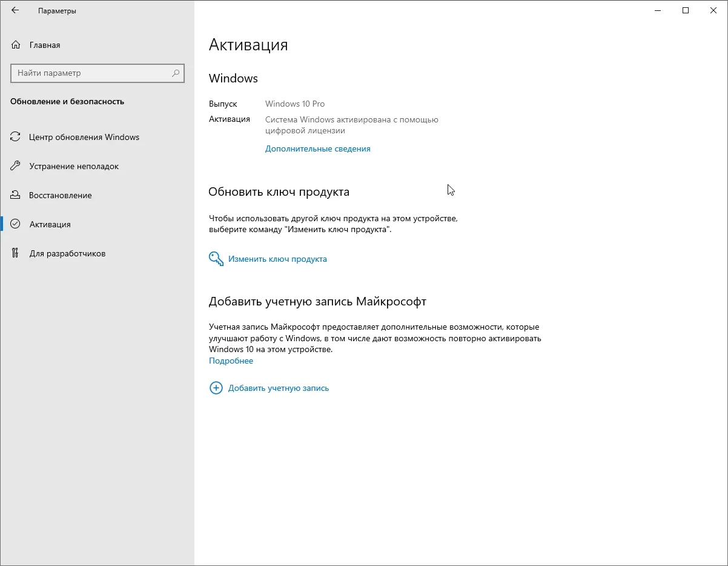Viewport: 728px width, 566px height.
Task: Click the key icon for product key
Action: pyautogui.click(x=216, y=259)
